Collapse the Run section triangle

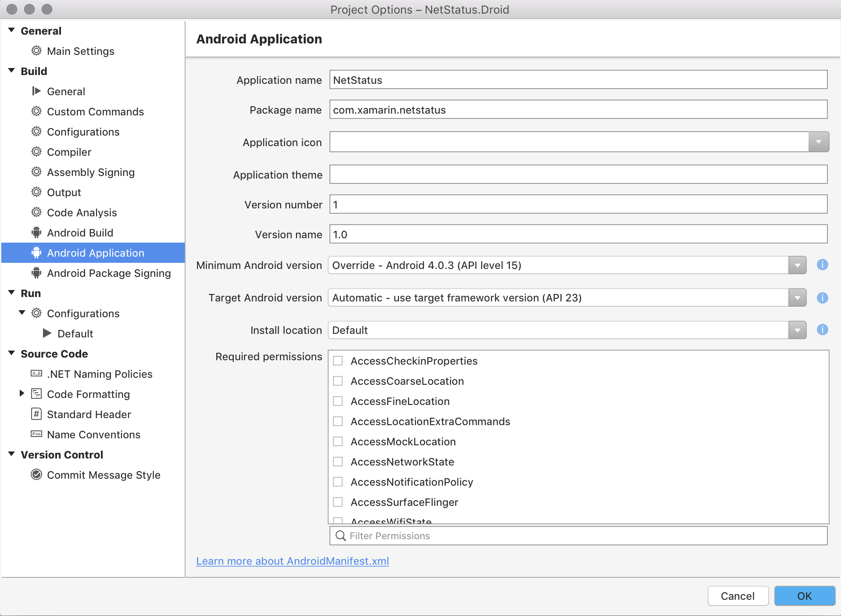[11, 293]
